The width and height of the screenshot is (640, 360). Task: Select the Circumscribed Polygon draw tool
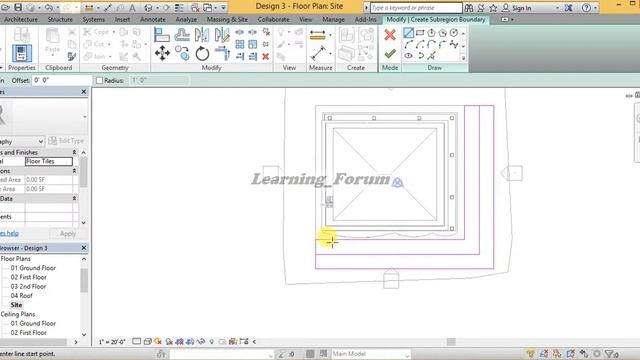(x=443, y=33)
